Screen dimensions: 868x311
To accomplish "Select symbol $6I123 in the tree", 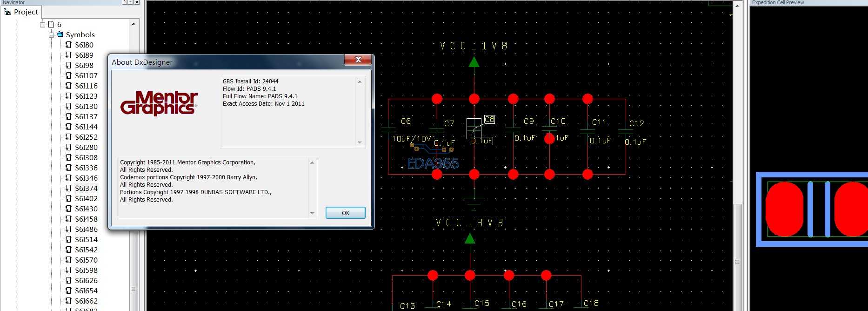I will pos(86,96).
